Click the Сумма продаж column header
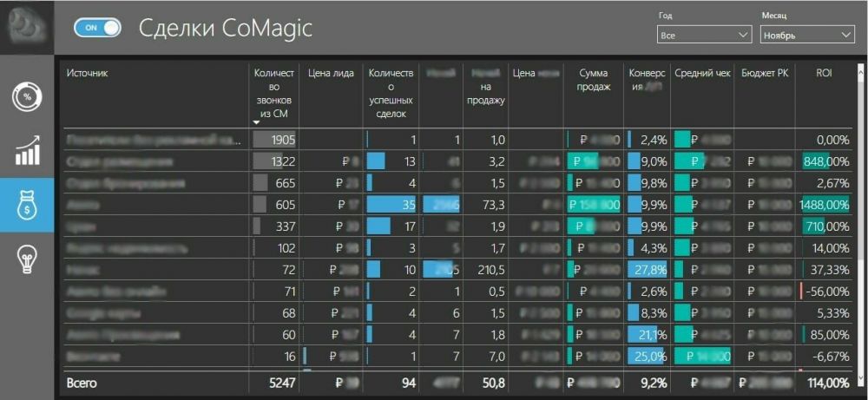Viewport: 868px width, 400px height. (x=595, y=80)
